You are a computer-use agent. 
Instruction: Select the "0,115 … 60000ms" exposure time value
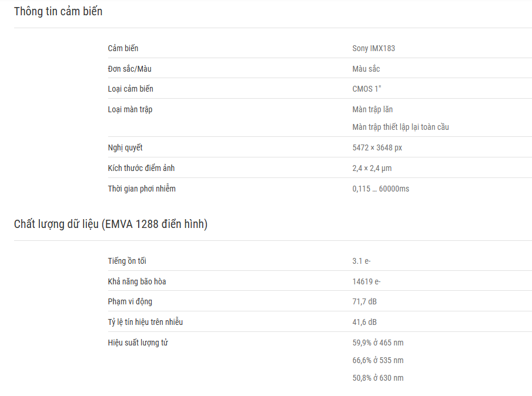point(380,189)
